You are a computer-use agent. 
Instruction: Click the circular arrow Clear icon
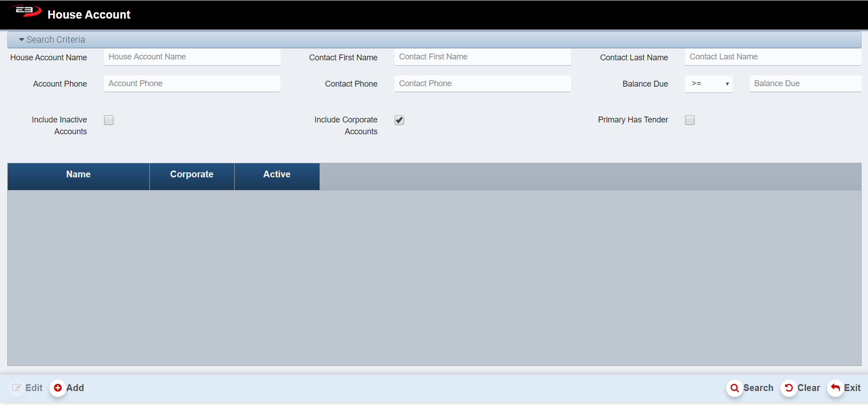click(x=789, y=388)
